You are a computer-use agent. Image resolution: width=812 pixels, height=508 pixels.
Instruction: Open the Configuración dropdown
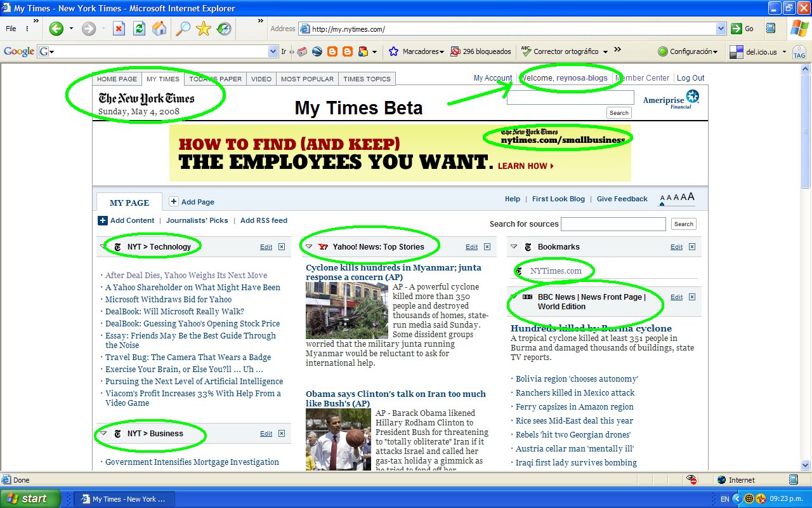click(688, 51)
